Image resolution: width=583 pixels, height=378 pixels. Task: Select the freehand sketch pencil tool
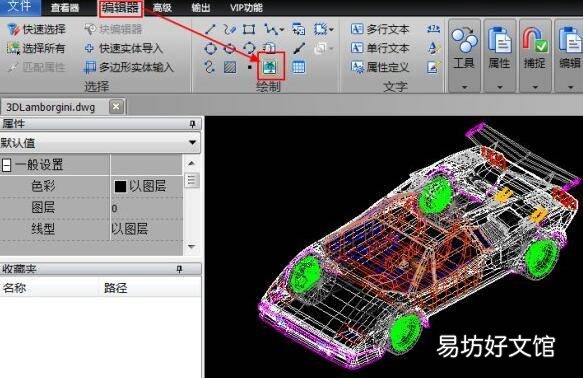(x=230, y=29)
